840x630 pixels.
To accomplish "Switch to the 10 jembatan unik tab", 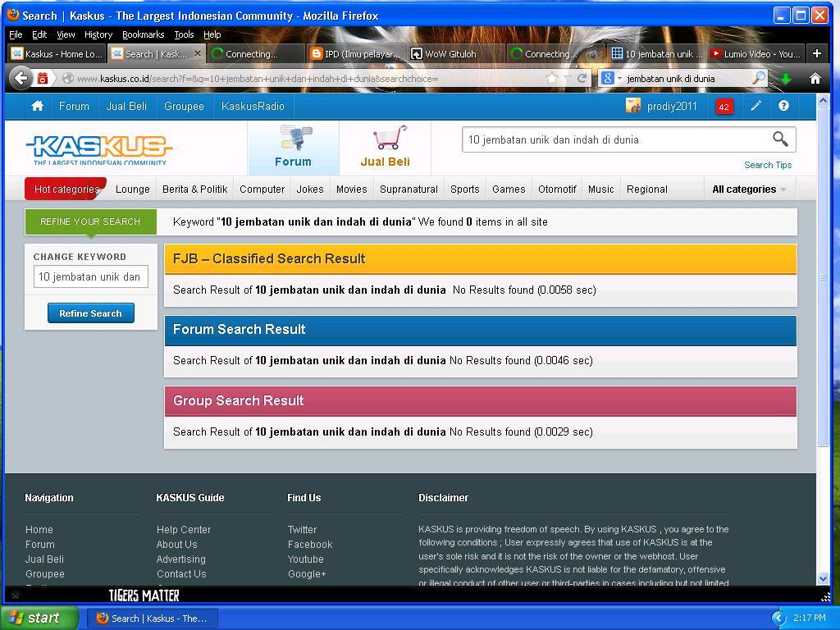I will point(657,53).
